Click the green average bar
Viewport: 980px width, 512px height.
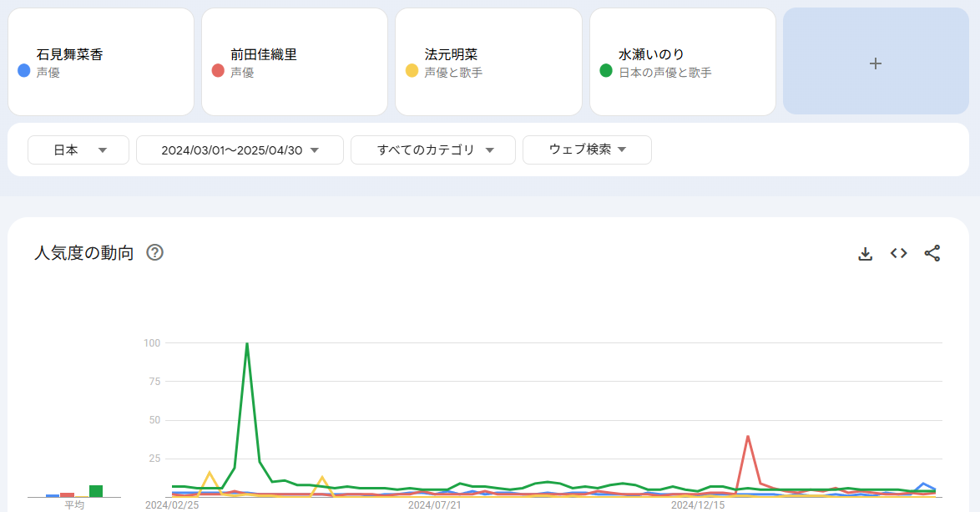tap(96, 491)
